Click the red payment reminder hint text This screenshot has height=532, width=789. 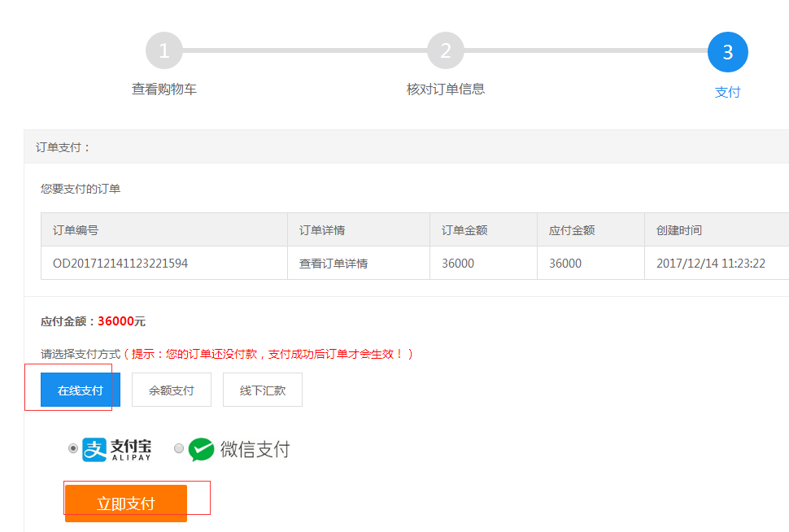click(x=268, y=354)
